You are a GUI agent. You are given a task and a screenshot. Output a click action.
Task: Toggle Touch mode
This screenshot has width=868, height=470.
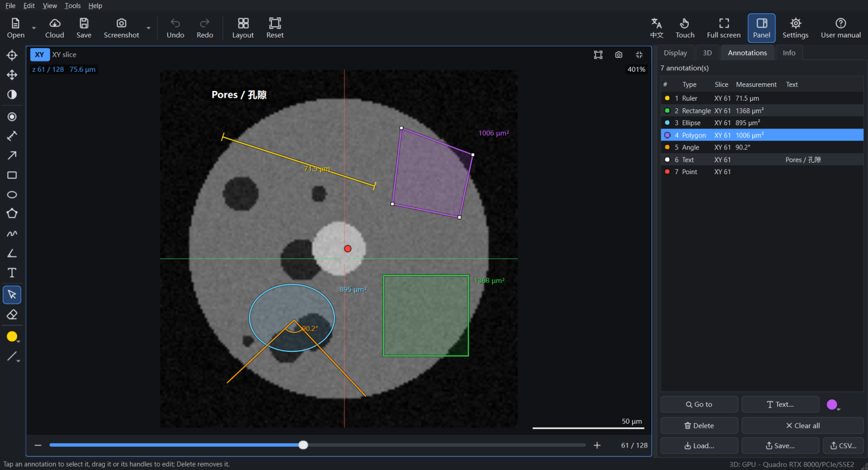[x=685, y=28]
